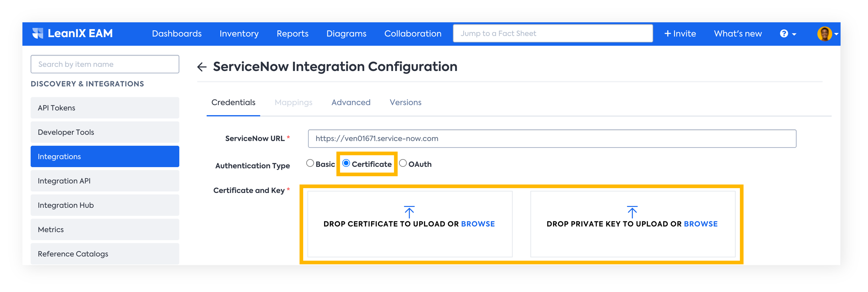Click the Search by item name field
868x292 pixels.
tap(105, 64)
